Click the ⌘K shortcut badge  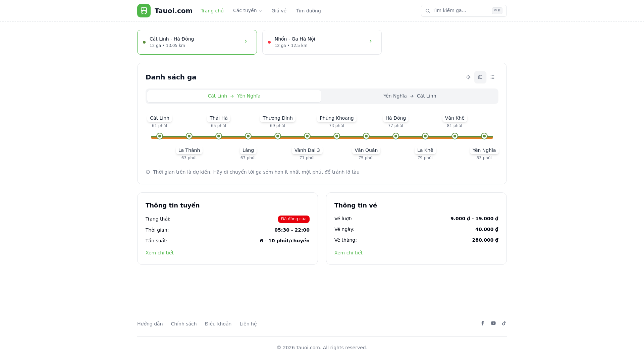click(x=497, y=11)
